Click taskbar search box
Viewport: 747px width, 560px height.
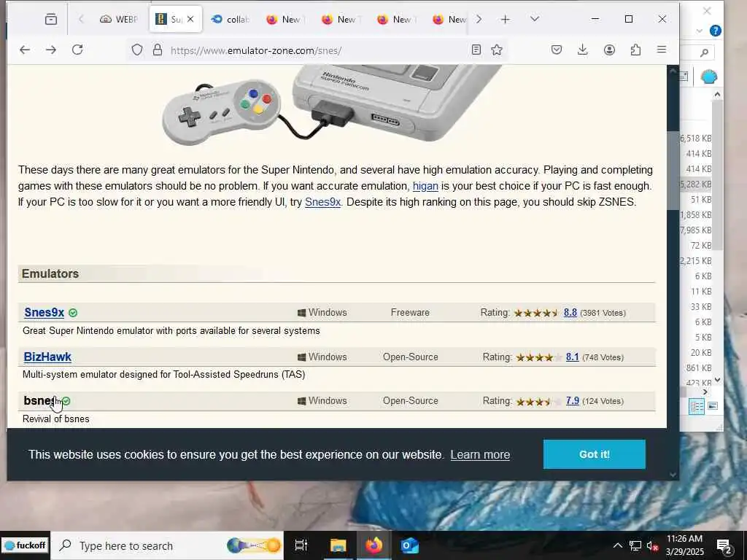click(x=167, y=545)
